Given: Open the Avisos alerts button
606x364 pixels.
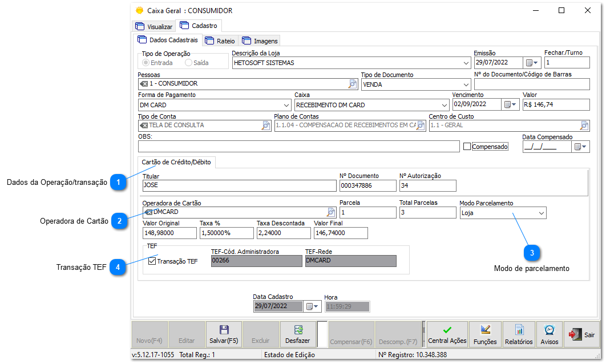Looking at the screenshot, I should [549, 335].
